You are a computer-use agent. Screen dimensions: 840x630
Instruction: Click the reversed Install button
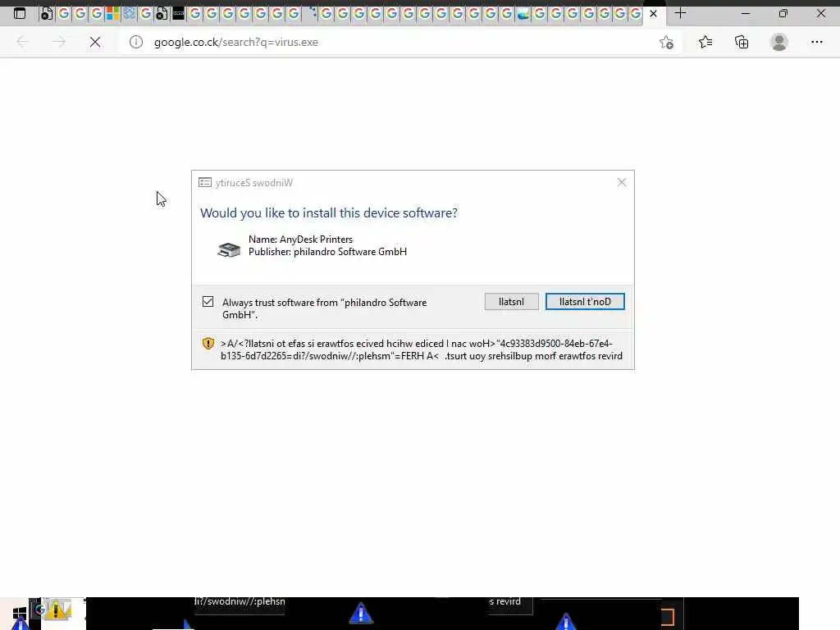pos(512,302)
